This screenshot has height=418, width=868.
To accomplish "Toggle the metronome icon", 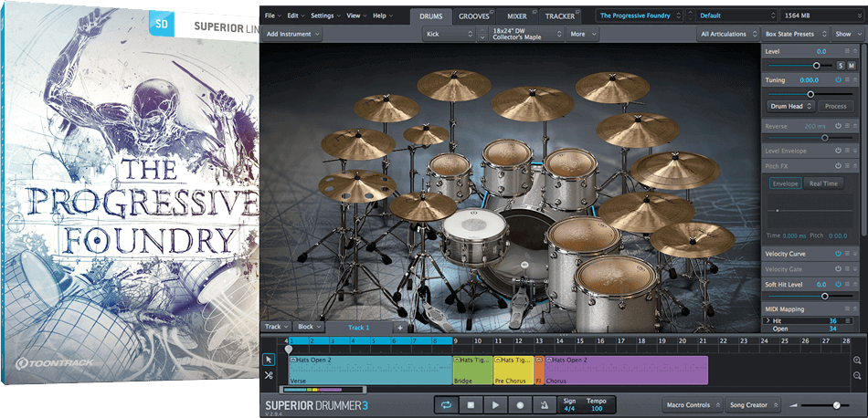I will click(545, 404).
